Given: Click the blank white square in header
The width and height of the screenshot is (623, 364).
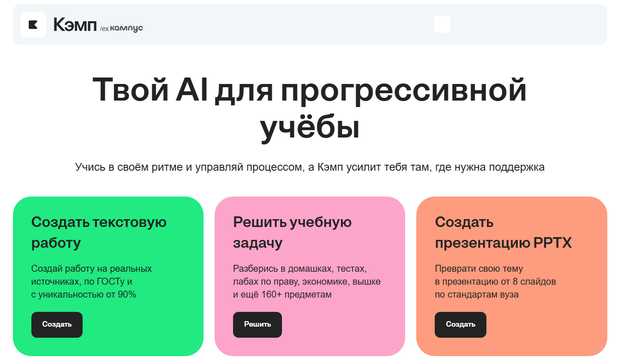Looking at the screenshot, I should pyautogui.click(x=442, y=24).
